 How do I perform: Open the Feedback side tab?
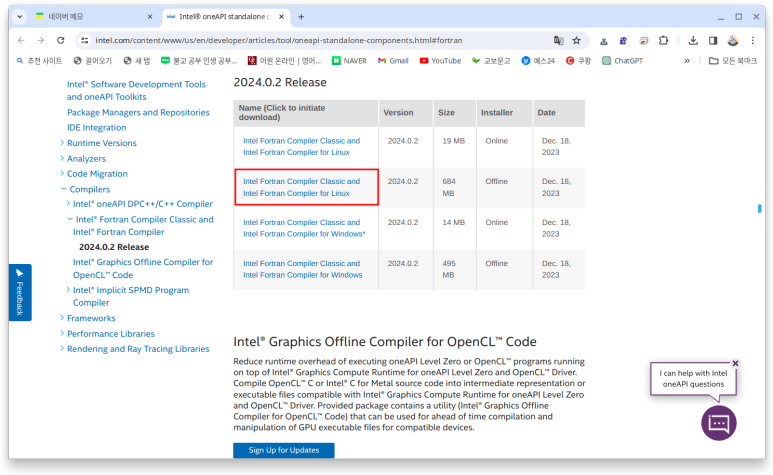click(20, 293)
